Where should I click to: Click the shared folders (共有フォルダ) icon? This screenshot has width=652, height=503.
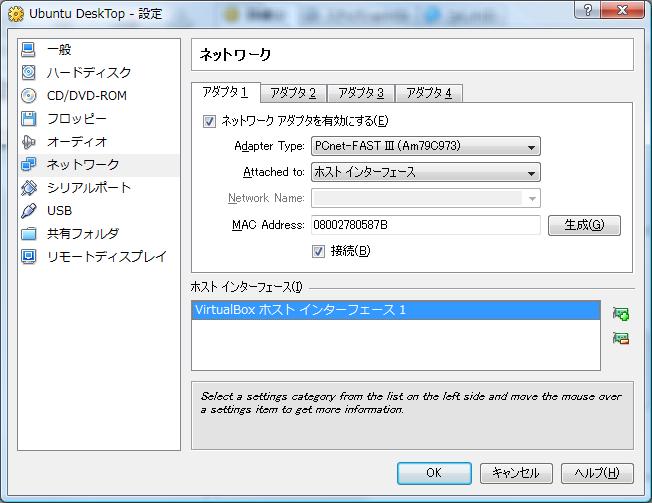click(28, 234)
